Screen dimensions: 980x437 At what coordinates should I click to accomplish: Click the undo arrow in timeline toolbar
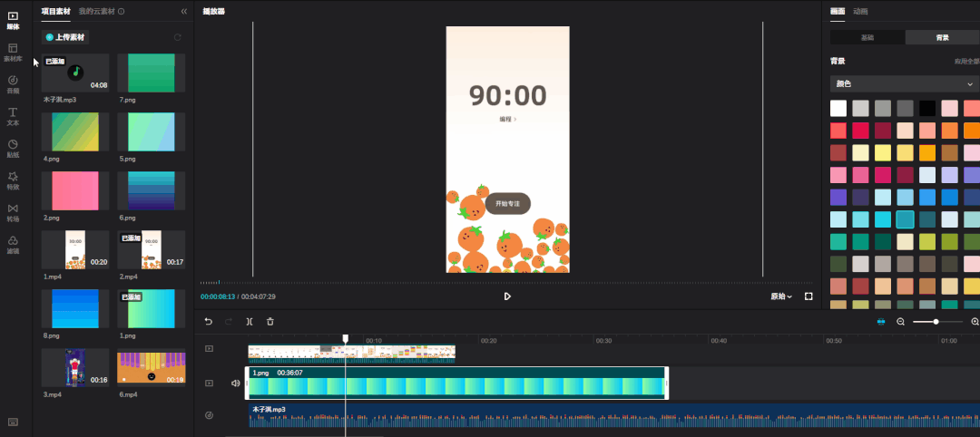pyautogui.click(x=208, y=322)
